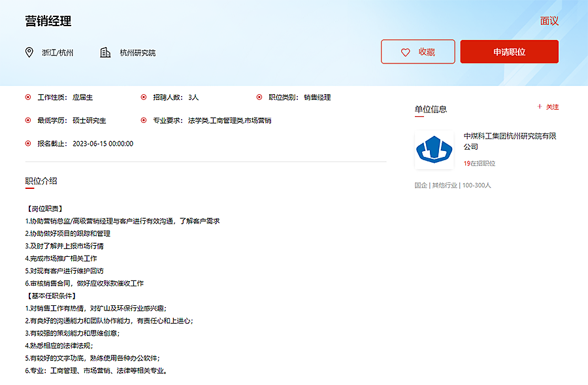Click red bullet beside 职位类别
The width and height of the screenshot is (588, 385).
coord(259,97)
